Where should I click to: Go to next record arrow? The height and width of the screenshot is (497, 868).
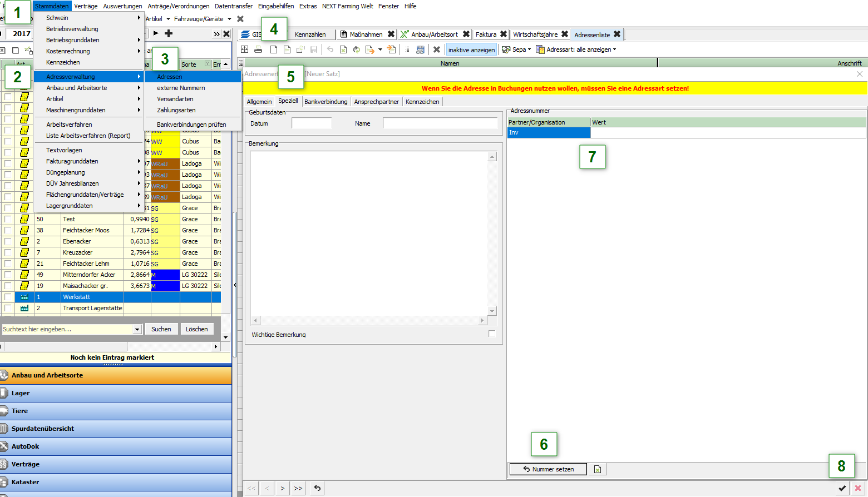tap(283, 488)
